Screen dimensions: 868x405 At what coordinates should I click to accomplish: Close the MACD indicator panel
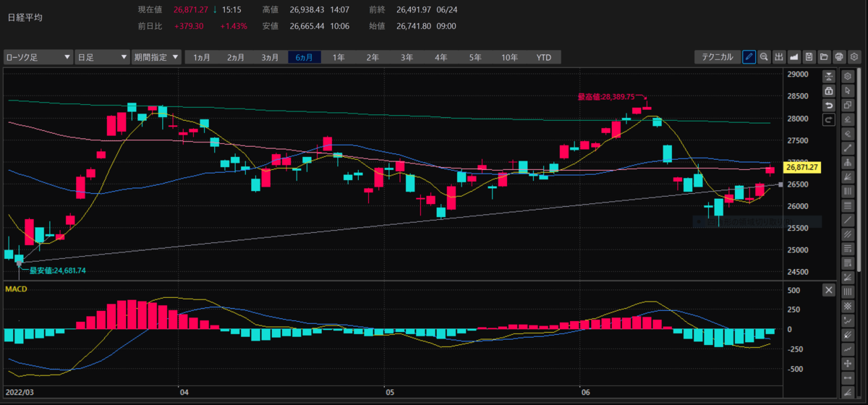[829, 290]
